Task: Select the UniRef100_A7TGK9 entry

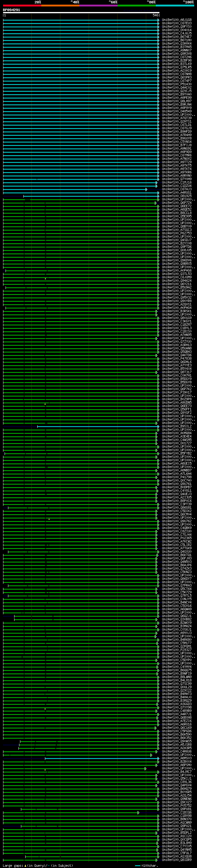Action: click(177, 548)
